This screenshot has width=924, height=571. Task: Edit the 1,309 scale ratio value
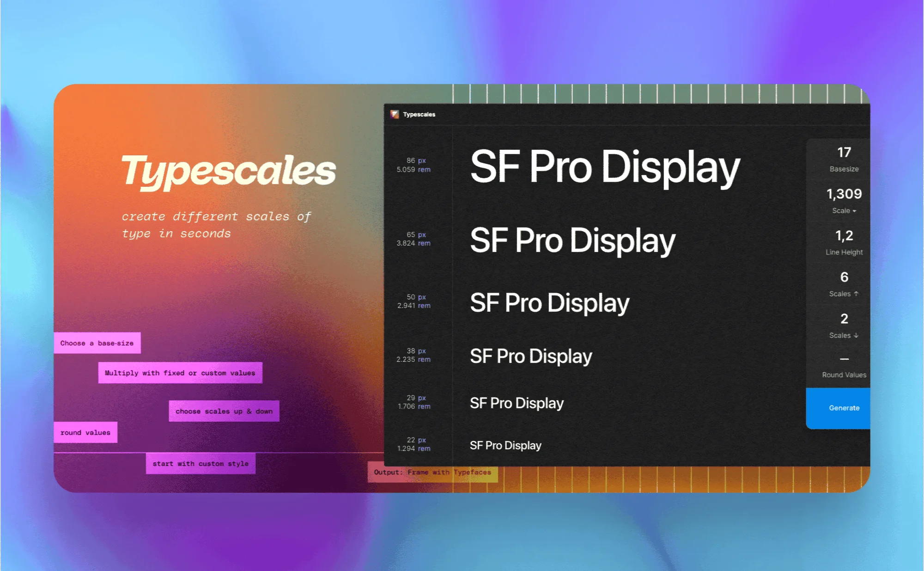point(844,194)
